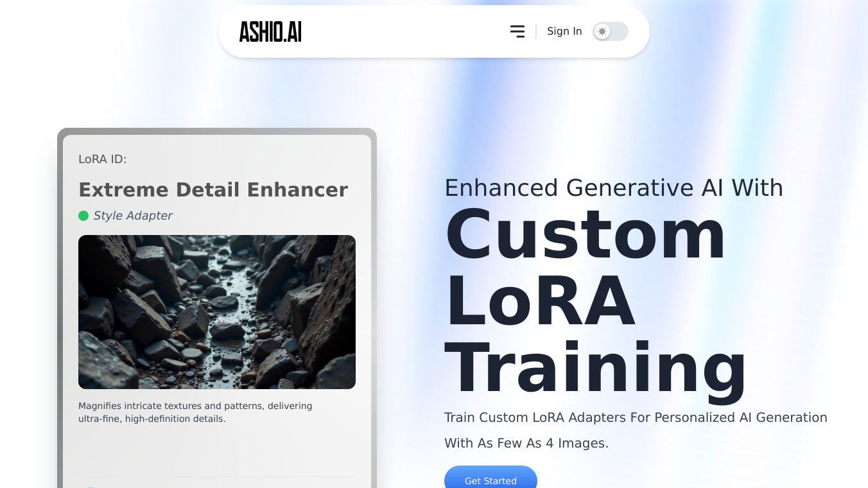Go to the ASHIO.AI logo home
868x488 pixels.
pos(270,31)
